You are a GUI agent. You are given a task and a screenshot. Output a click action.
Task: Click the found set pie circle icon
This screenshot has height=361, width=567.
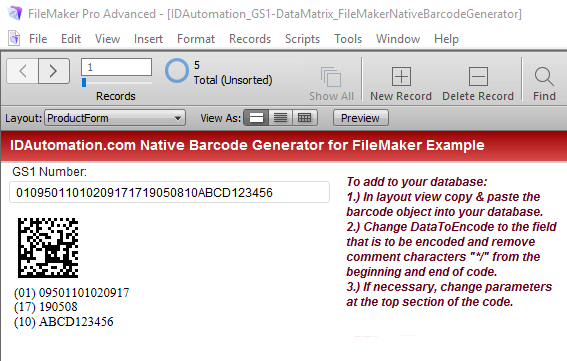pos(177,71)
